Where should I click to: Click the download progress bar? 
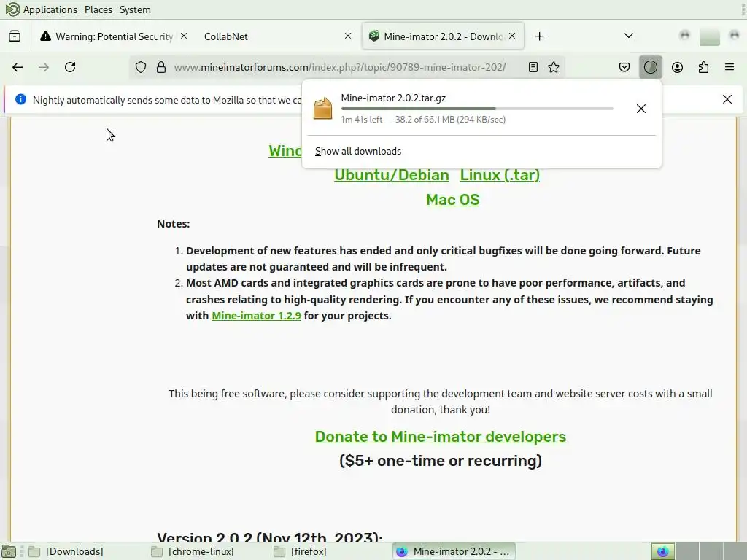point(477,109)
